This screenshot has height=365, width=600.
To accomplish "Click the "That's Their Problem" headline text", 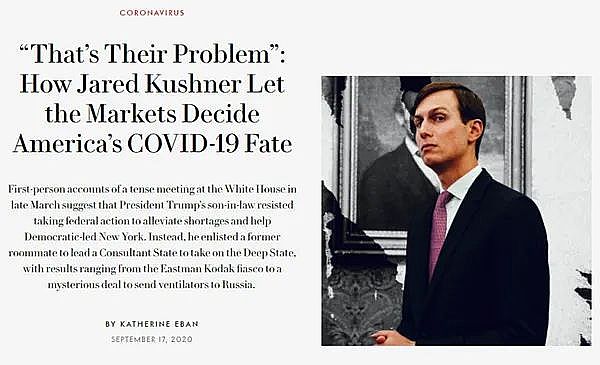I will [152, 54].
